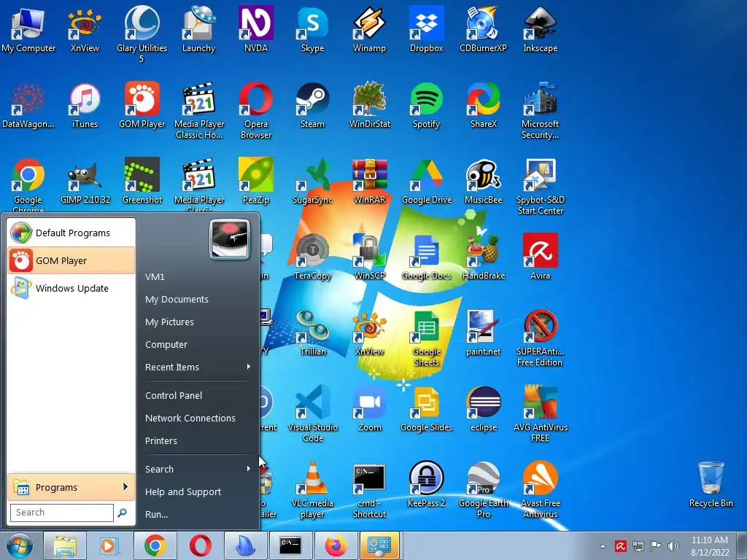
Task: Open the Control Panel taskbar button
Action: [x=379, y=545]
